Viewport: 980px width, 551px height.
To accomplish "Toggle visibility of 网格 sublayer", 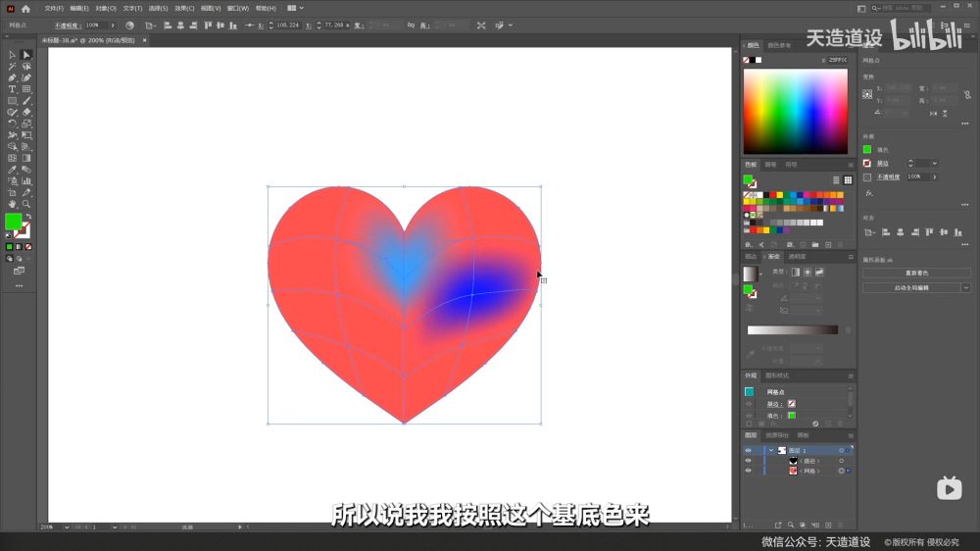I will [x=748, y=471].
